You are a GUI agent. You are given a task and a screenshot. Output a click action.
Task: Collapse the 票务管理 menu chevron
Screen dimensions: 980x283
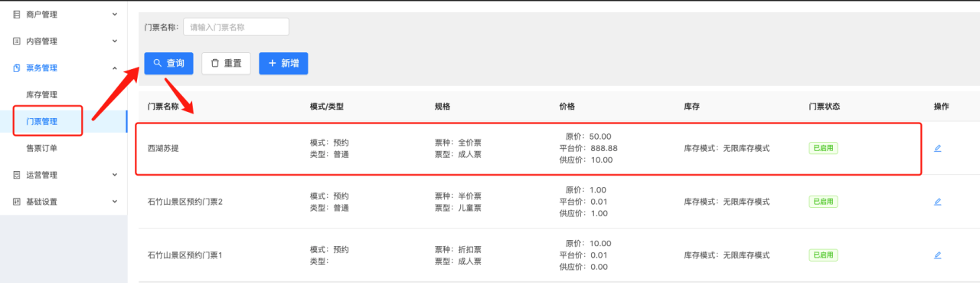115,67
